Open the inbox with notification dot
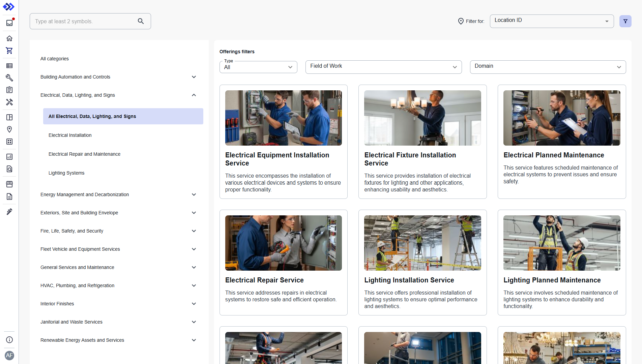 click(9, 23)
